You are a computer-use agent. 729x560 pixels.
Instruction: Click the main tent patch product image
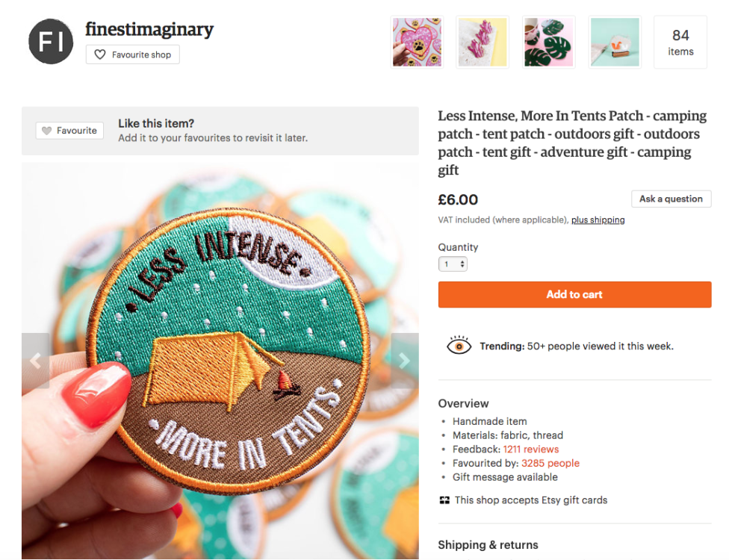(220, 361)
